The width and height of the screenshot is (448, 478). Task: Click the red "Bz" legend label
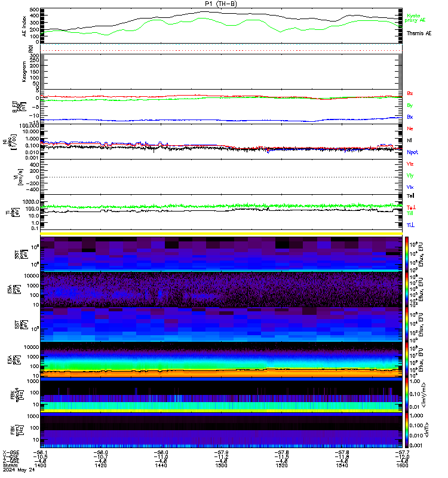coord(410,93)
